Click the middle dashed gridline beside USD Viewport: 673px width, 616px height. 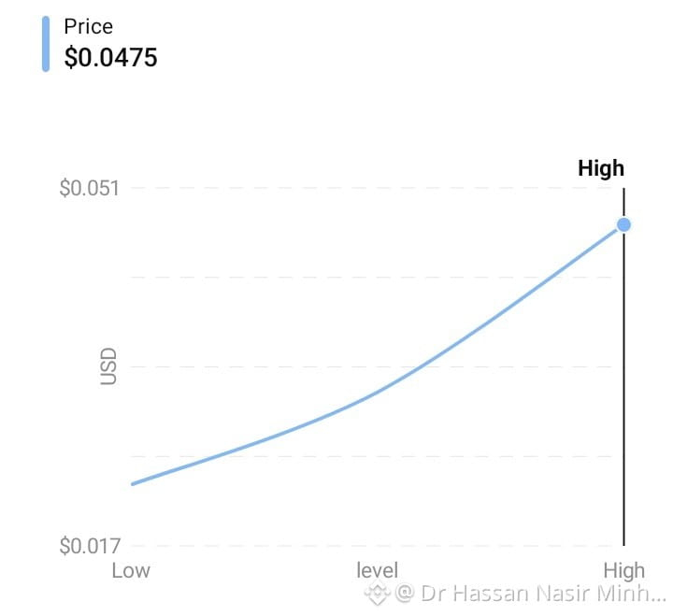coord(371,366)
